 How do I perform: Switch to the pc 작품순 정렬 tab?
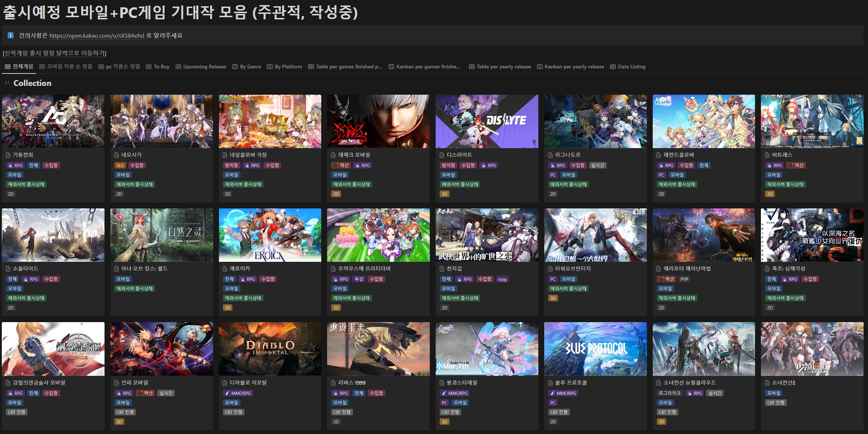pyautogui.click(x=119, y=67)
